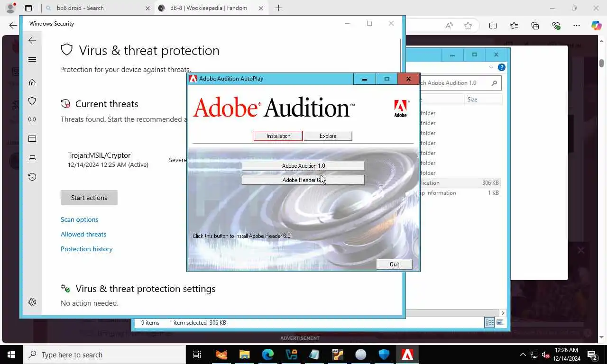607x364 pixels.
Task: Click the Read aloud icon in address bar
Action: click(449, 26)
